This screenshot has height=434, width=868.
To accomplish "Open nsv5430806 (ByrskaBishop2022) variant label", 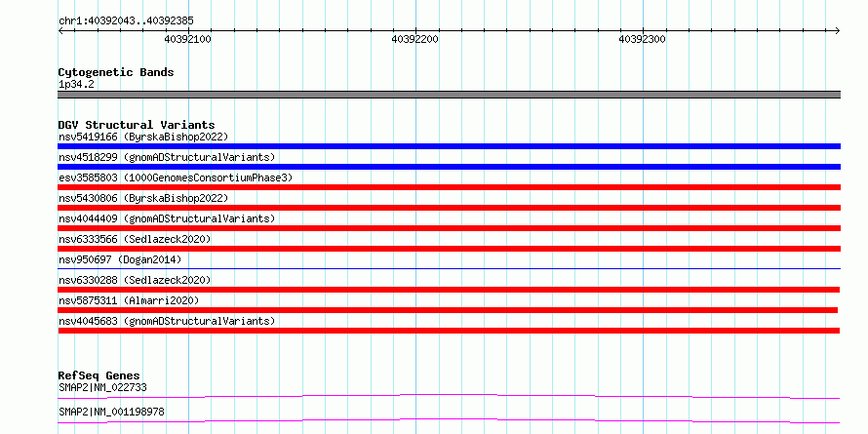I will [x=143, y=198].
